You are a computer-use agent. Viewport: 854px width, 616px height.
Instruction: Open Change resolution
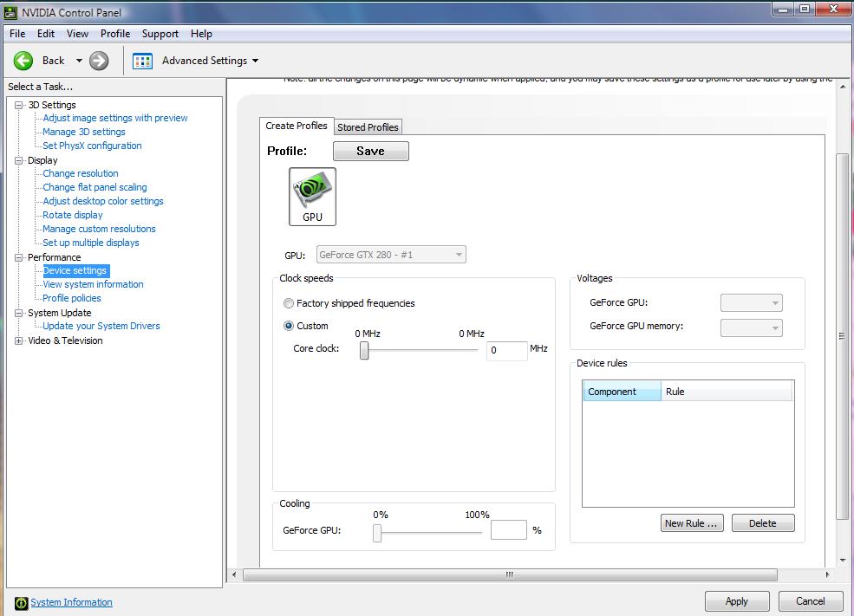click(81, 173)
